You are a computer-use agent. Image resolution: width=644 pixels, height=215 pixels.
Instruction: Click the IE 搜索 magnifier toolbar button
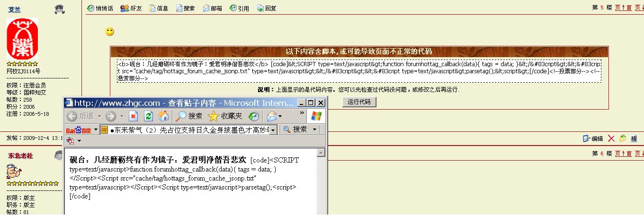pyautogui.click(x=188, y=116)
